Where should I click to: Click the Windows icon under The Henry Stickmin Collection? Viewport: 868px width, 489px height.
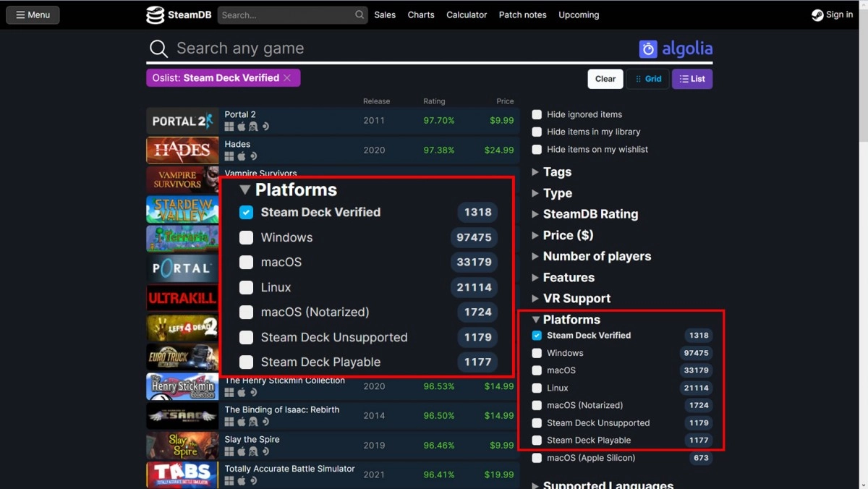pyautogui.click(x=229, y=392)
